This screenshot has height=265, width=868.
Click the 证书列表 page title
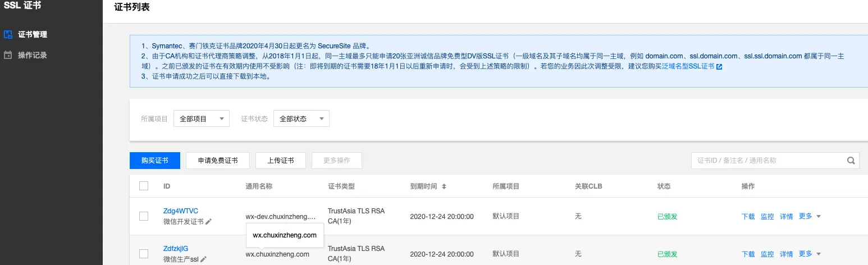click(132, 7)
